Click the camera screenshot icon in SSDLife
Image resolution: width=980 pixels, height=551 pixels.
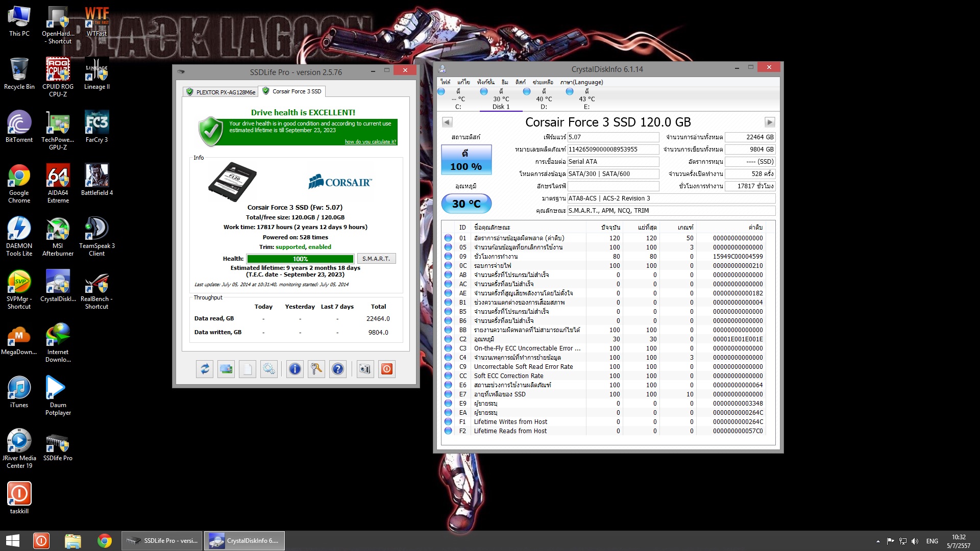pyautogui.click(x=365, y=369)
